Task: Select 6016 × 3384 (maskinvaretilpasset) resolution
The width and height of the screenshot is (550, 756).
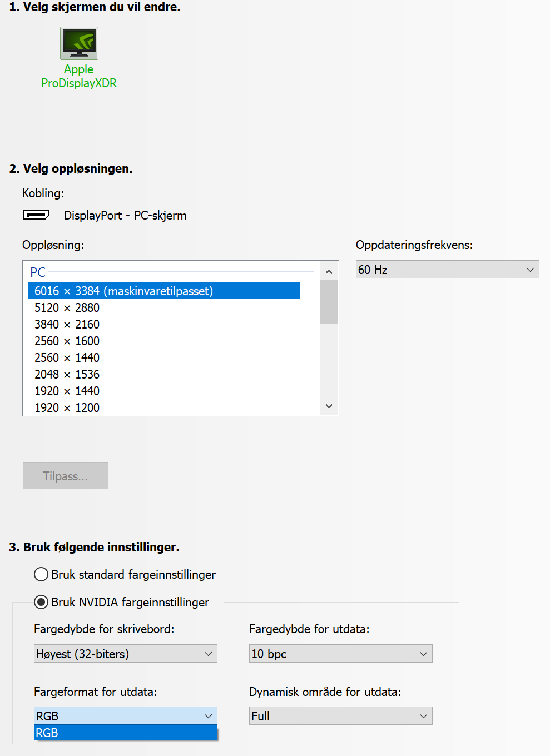Action: pyautogui.click(x=164, y=291)
